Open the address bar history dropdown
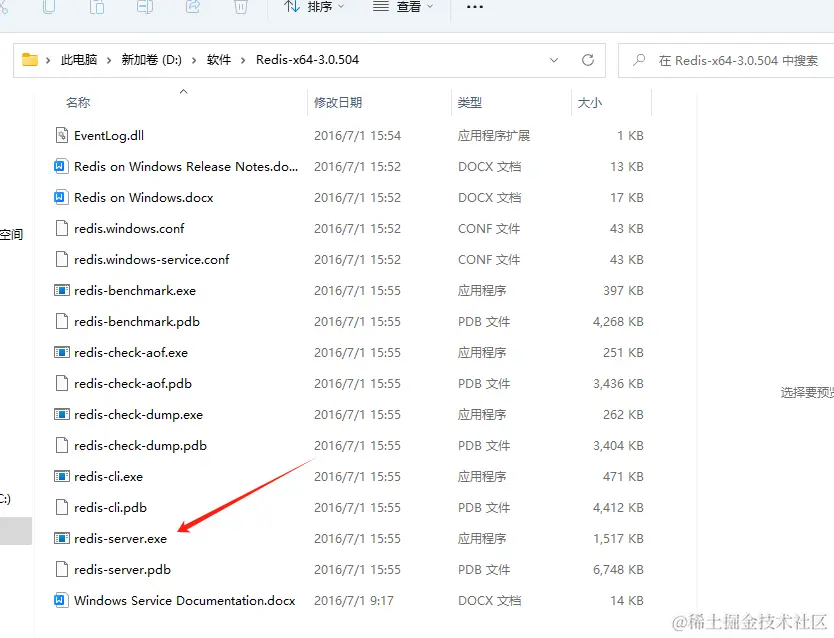 click(554, 60)
